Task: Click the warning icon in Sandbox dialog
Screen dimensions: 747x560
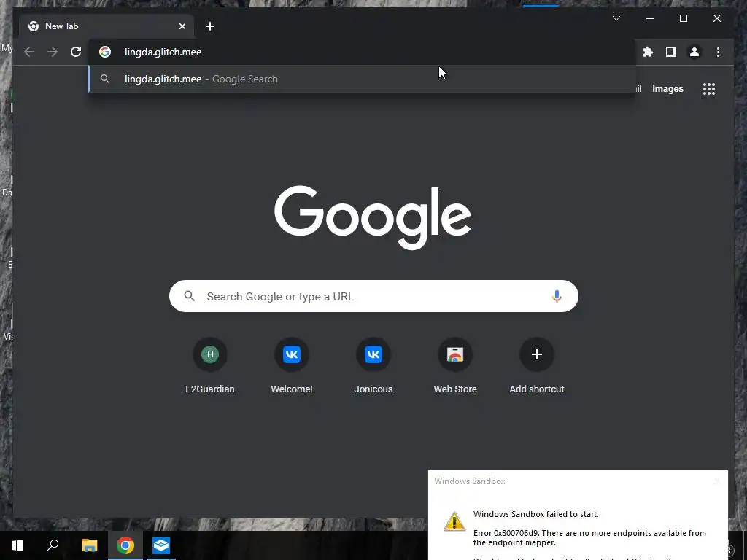Action: 454,521
